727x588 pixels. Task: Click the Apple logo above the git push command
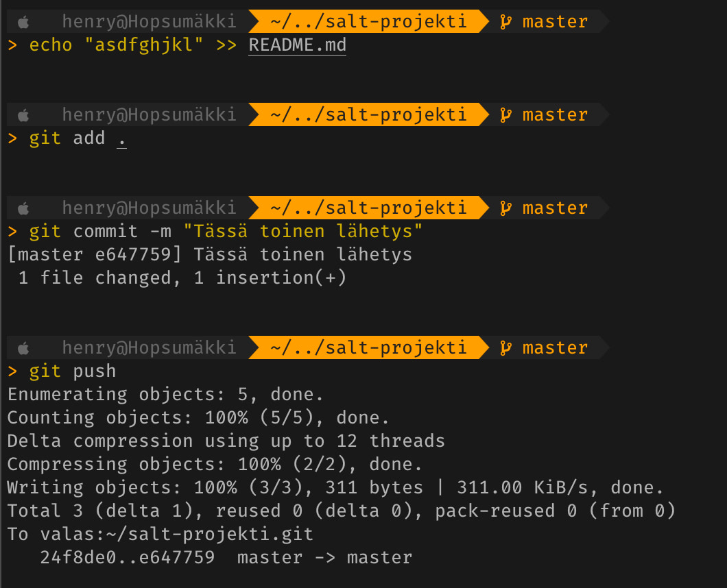(x=25, y=347)
